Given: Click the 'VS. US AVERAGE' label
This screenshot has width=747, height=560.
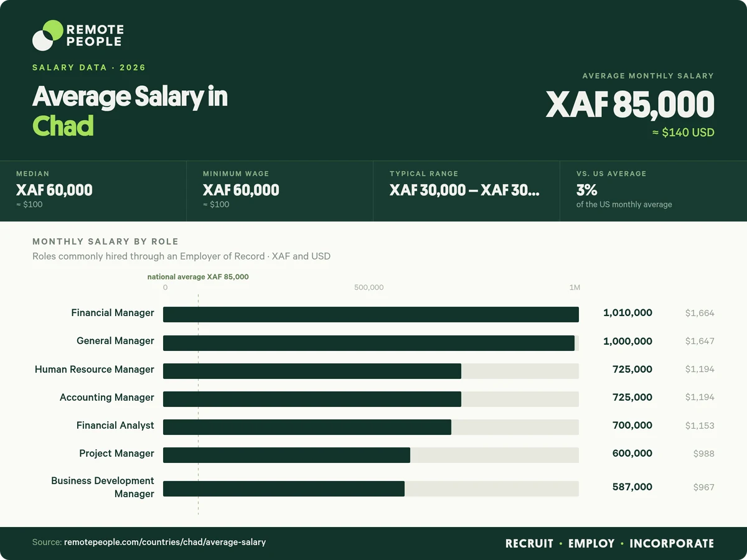Looking at the screenshot, I should pos(611,174).
